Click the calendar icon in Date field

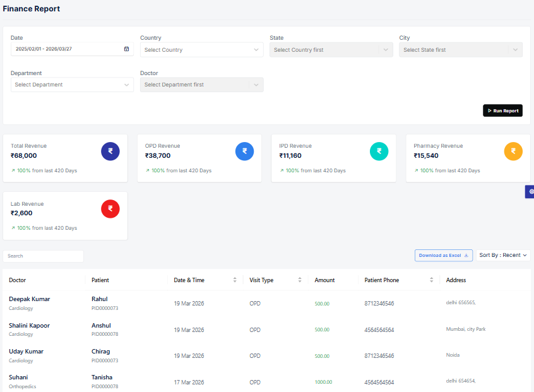(126, 49)
